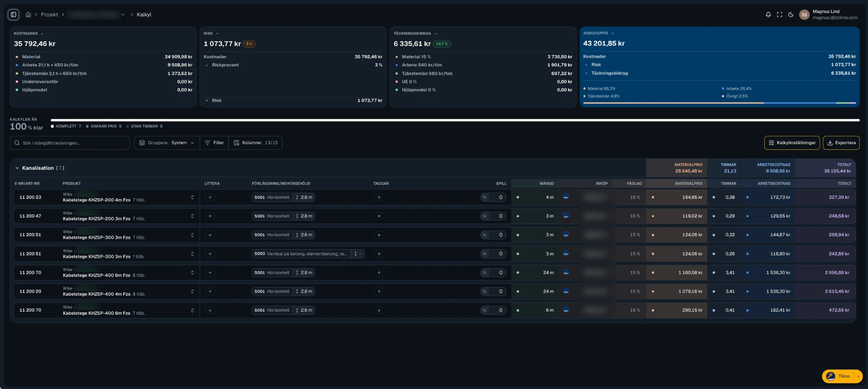Click the height arrows on the S003 chip
868x389 pixels.
tap(355, 254)
